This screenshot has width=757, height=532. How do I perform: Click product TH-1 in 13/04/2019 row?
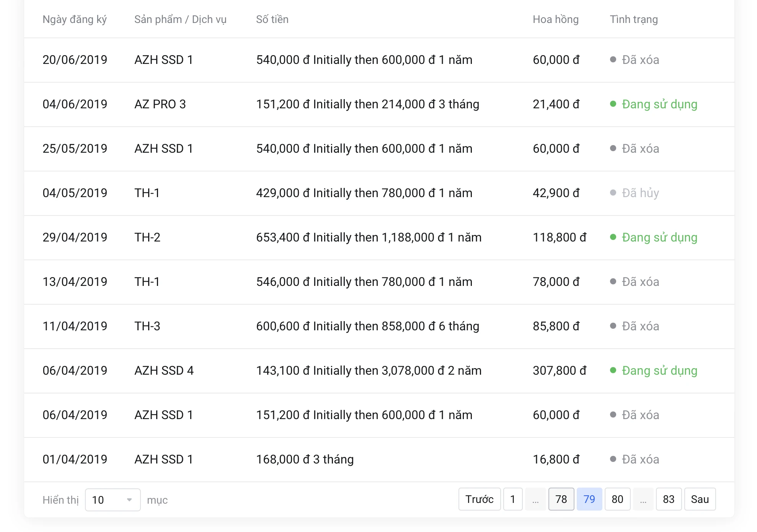point(147,282)
